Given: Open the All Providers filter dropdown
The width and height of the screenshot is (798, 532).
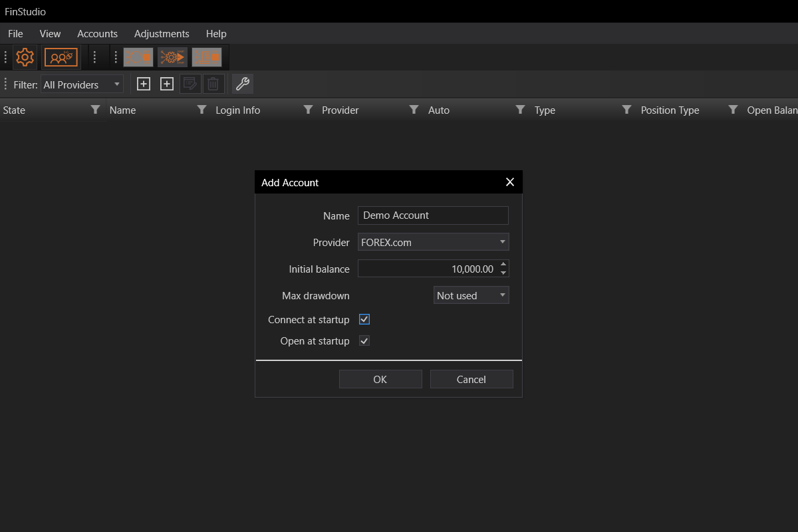Looking at the screenshot, I should coord(82,84).
